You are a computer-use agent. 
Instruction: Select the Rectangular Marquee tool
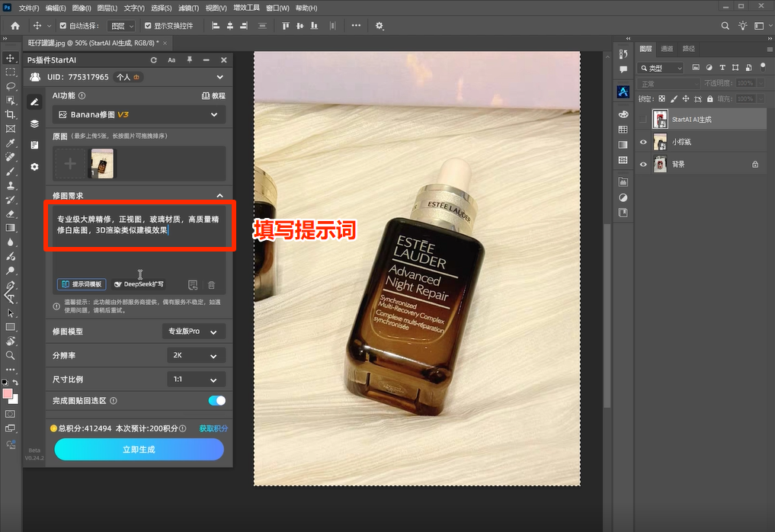tap(10, 72)
